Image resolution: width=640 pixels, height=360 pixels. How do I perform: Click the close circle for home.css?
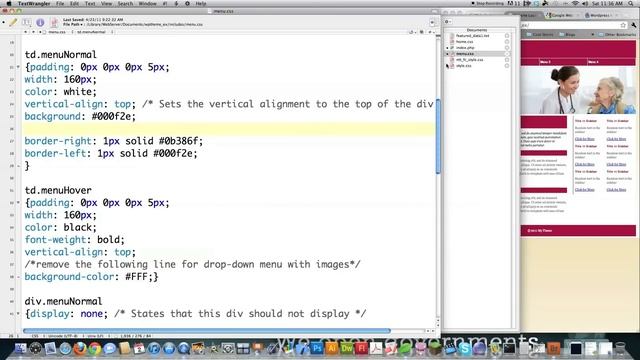point(507,42)
